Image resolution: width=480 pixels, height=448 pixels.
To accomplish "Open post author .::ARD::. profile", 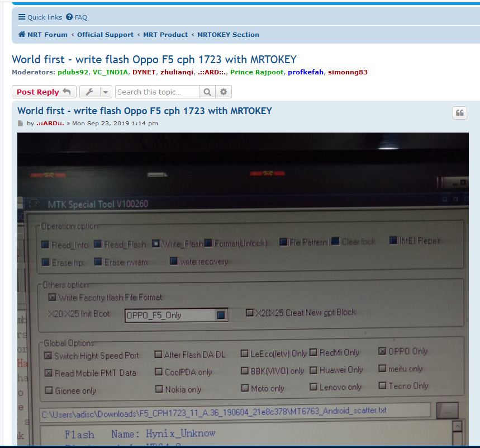I will (x=50, y=124).
